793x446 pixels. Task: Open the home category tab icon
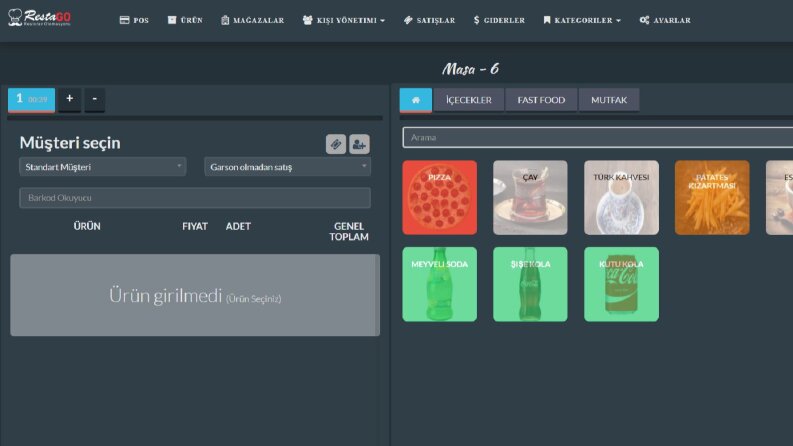tap(416, 100)
